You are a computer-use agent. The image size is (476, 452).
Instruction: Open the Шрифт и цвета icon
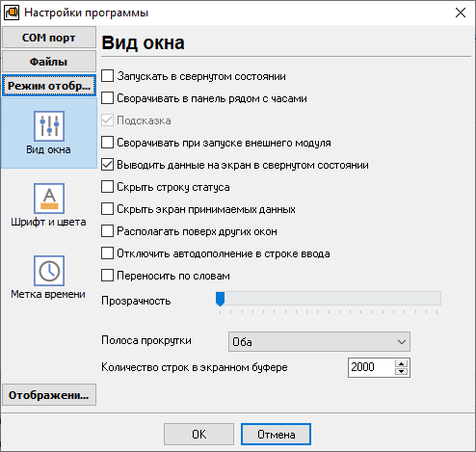point(49,199)
